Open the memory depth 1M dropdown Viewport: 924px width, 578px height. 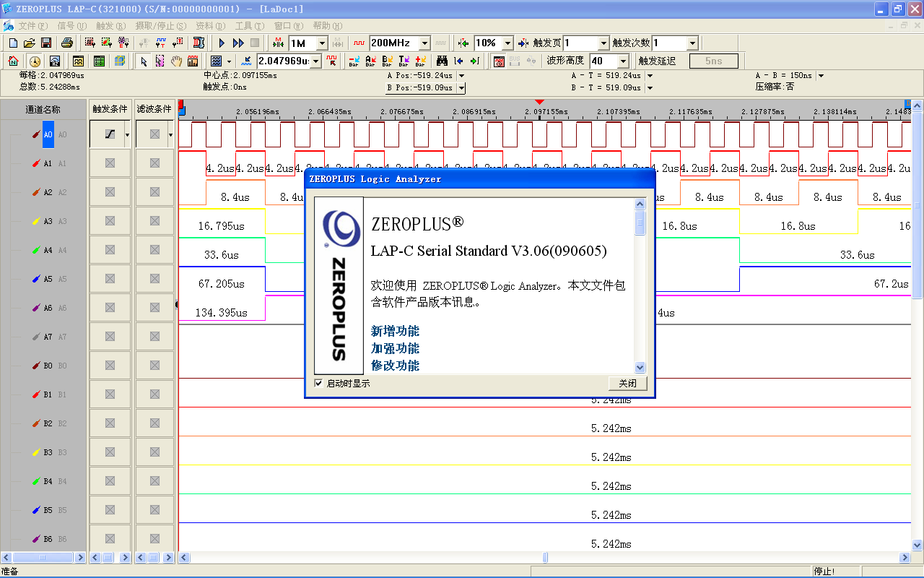(321, 43)
